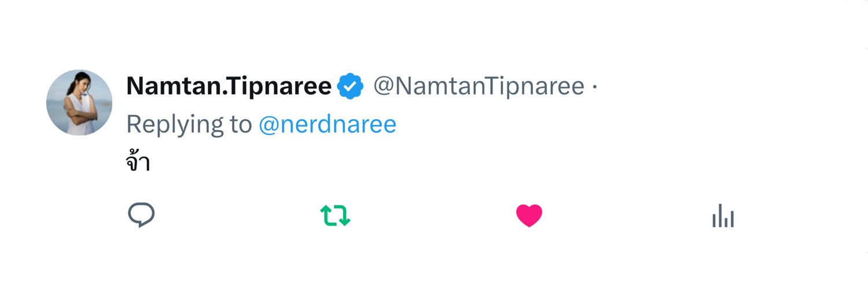Toggle the green retweet icon
Image resolution: width=868 pixels, height=289 pixels.
pos(336,215)
